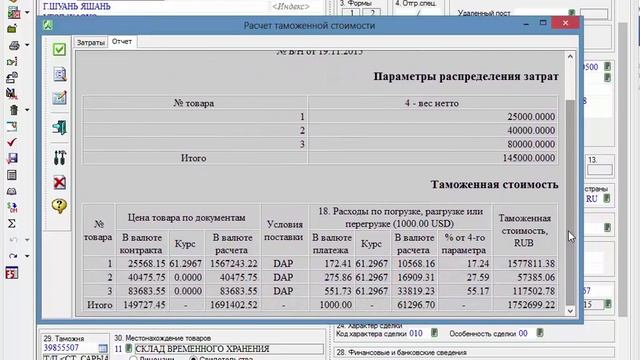640x360 pixels.
Task: Select the Отчет tab
Action: [x=122, y=42]
